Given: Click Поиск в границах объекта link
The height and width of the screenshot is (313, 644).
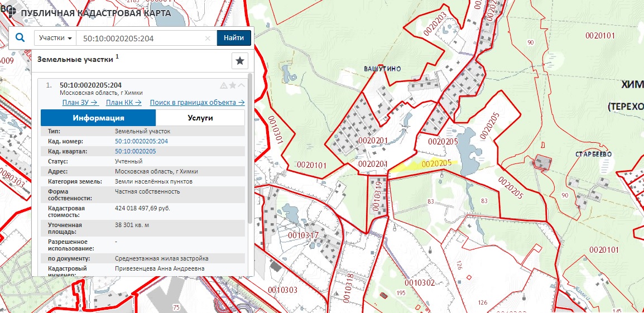Looking at the screenshot, I should click(x=197, y=103).
